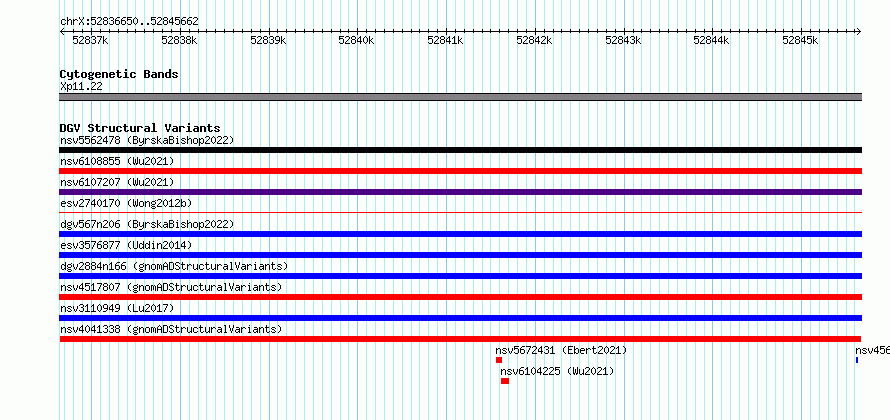
Task: Open nsv6108855 (Wu2021) label
Action: pyautogui.click(x=117, y=161)
